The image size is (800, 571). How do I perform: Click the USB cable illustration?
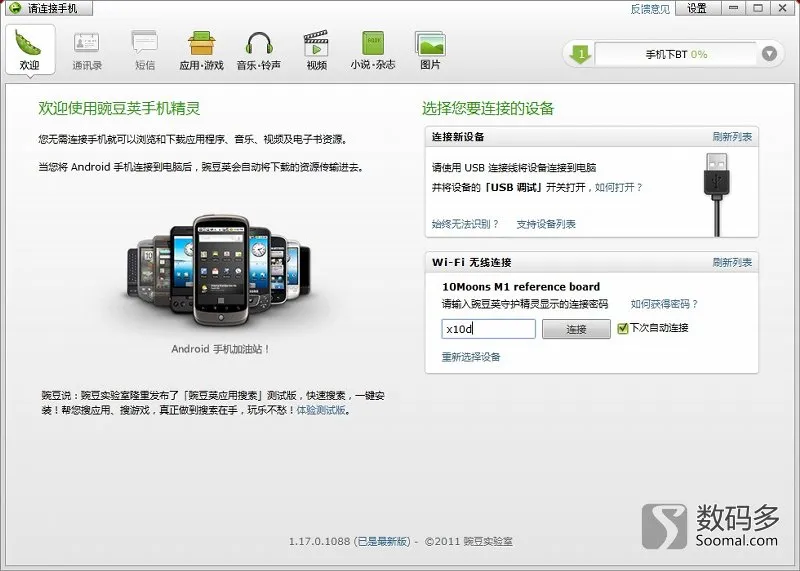coord(717,194)
